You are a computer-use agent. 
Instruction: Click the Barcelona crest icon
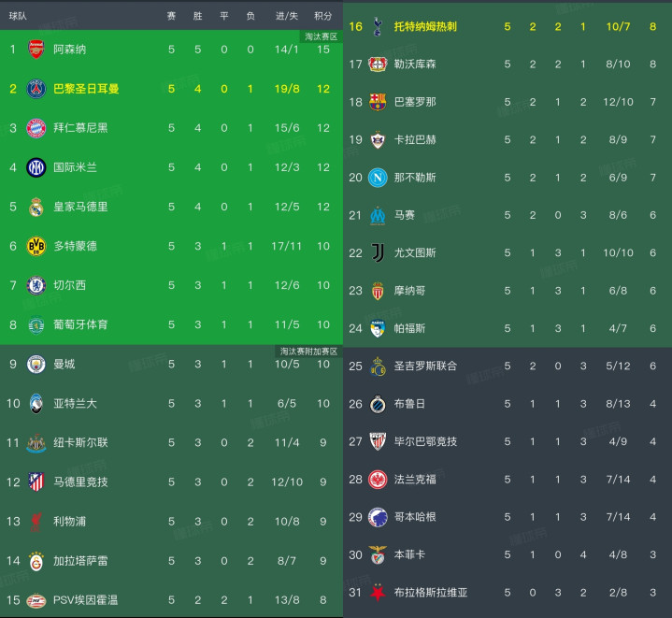[378, 101]
